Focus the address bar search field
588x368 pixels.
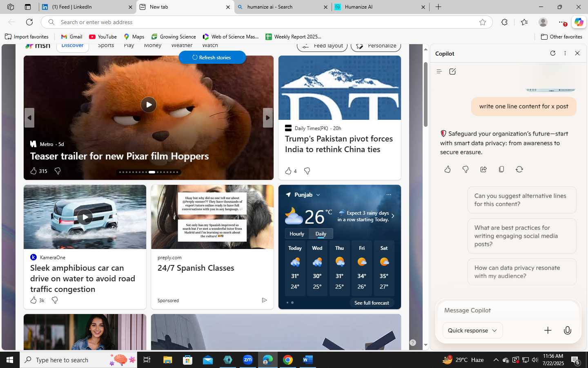tap(266, 22)
